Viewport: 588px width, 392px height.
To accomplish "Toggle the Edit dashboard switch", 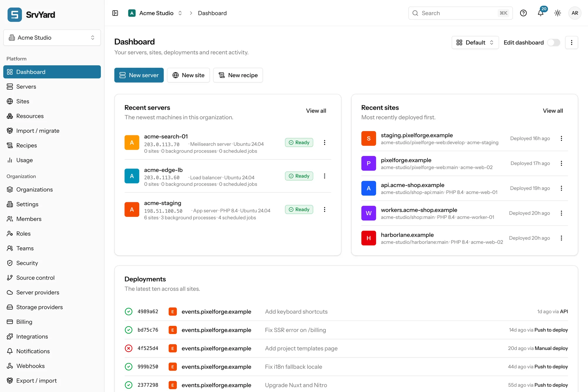I will pyautogui.click(x=554, y=42).
